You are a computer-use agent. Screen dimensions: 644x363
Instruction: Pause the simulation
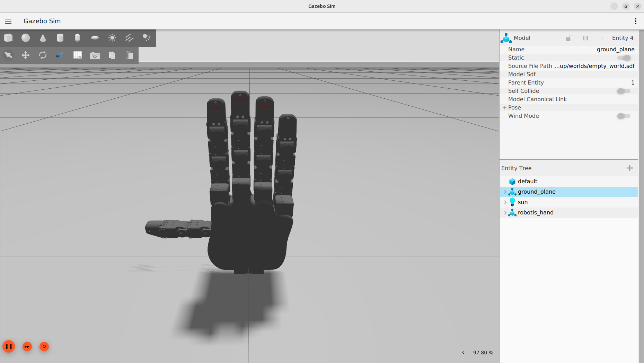point(9,346)
